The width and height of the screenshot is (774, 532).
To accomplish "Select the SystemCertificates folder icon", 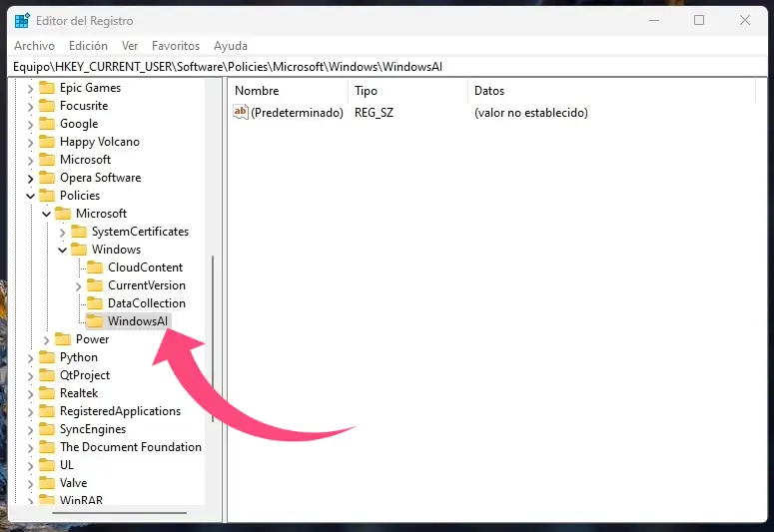I will click(79, 232).
